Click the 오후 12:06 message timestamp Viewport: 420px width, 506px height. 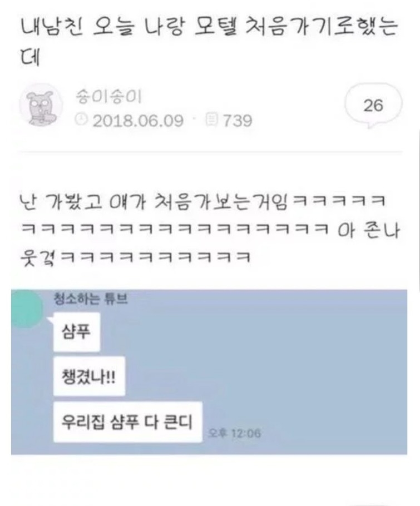coord(235,433)
